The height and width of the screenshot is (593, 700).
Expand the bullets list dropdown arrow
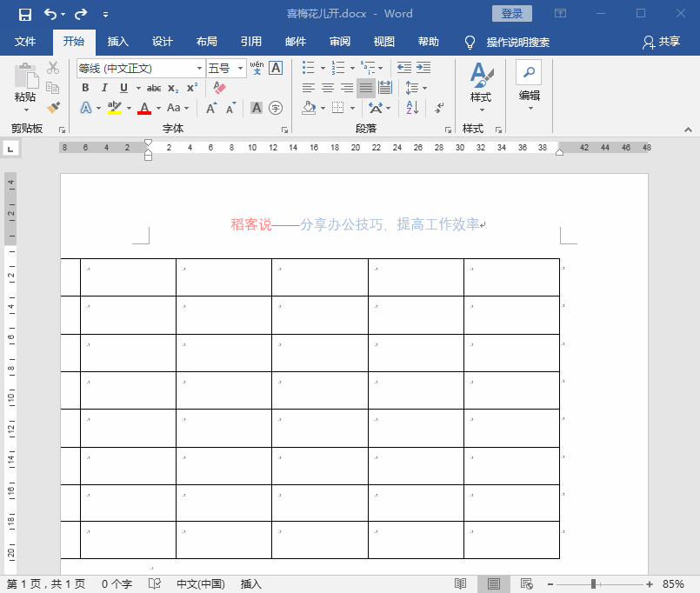[323, 69]
